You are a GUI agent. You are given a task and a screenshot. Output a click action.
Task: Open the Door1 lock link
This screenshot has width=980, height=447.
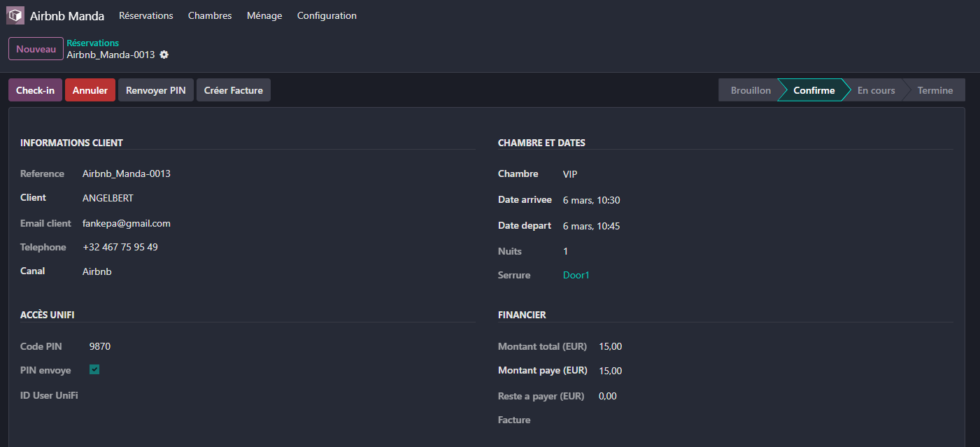(x=576, y=275)
